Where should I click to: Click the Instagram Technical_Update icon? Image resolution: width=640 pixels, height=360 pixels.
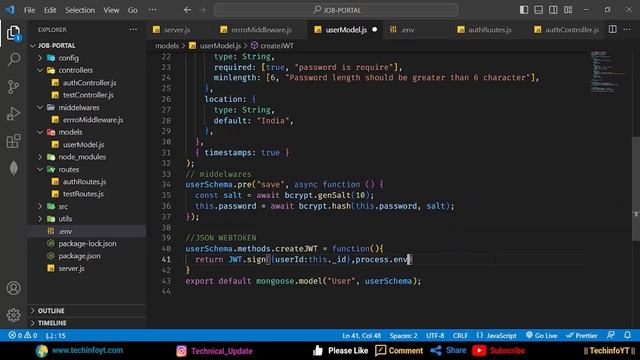click(x=181, y=351)
